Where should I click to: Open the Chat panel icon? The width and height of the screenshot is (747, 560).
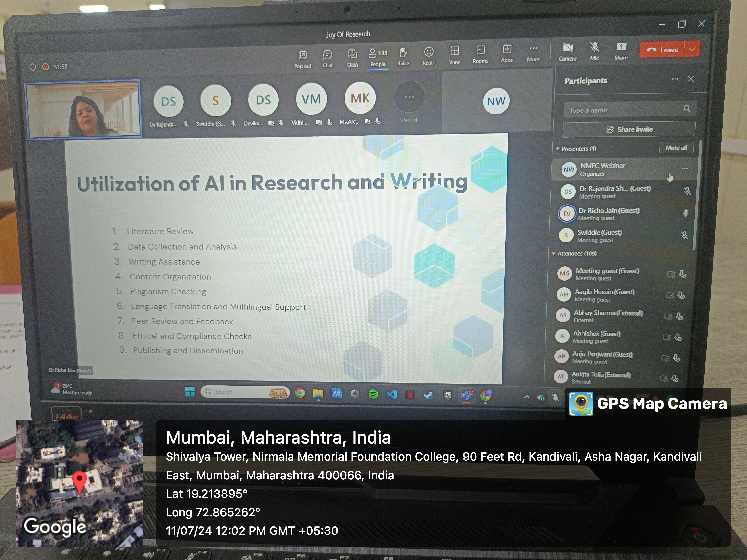point(327,55)
